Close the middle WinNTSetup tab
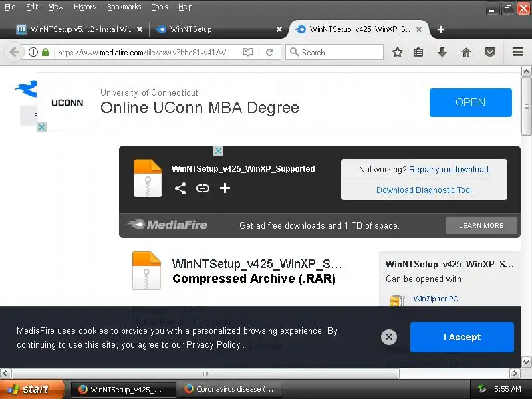Image resolution: width=532 pixels, height=399 pixels. (279, 29)
